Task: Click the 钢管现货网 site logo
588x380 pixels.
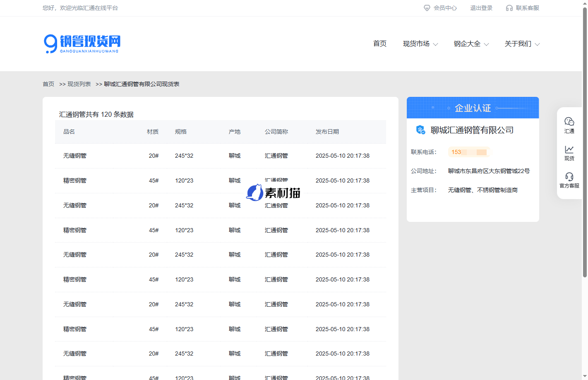Action: click(x=82, y=44)
